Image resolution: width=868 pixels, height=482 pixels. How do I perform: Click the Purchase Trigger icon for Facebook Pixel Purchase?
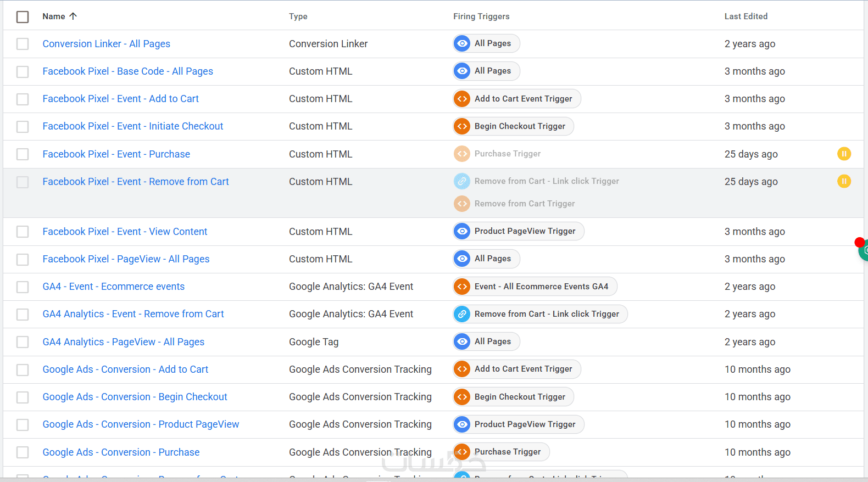pyautogui.click(x=463, y=154)
